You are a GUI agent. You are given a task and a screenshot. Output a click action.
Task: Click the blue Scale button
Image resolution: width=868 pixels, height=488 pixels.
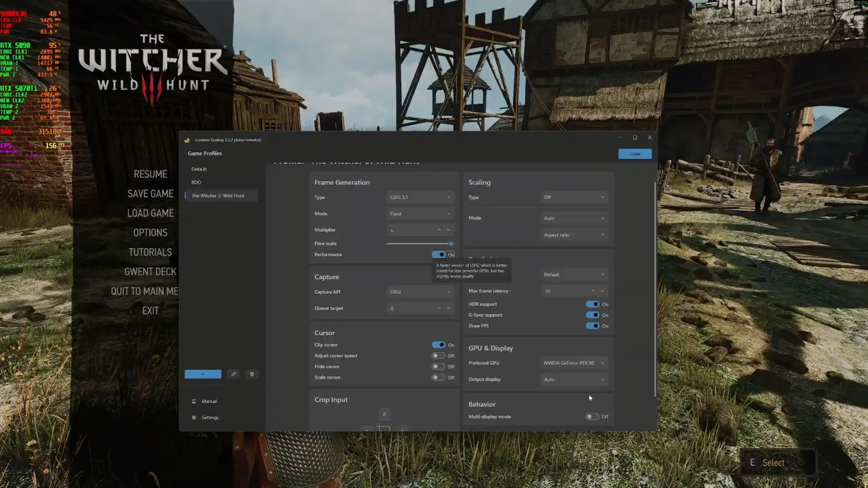coord(635,154)
